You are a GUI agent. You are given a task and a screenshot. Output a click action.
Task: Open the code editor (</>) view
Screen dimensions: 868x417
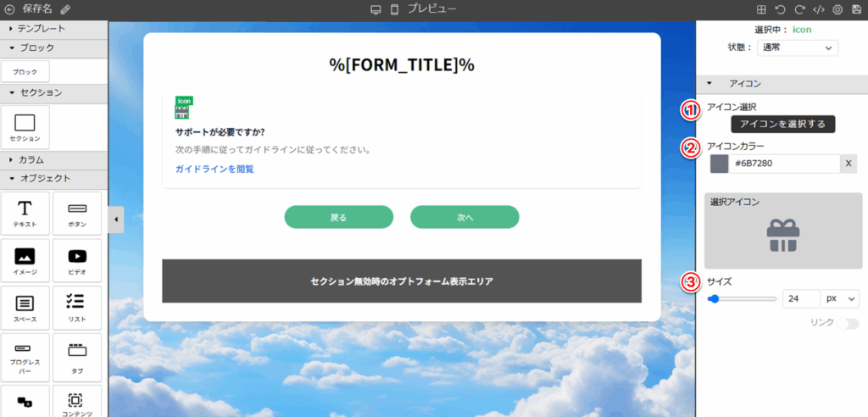point(818,9)
